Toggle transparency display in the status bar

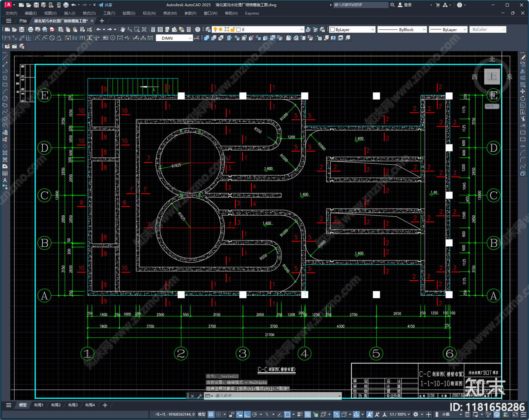tap(307, 414)
